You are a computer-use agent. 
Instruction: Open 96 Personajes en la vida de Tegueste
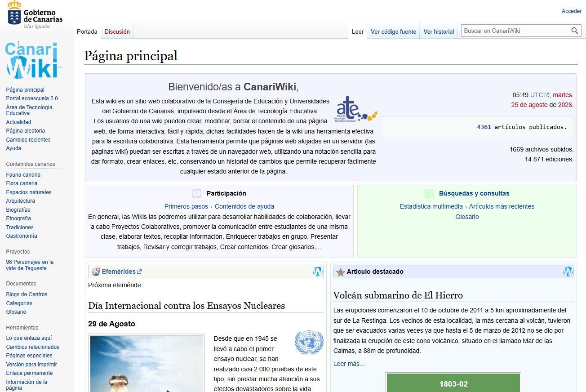click(30, 265)
